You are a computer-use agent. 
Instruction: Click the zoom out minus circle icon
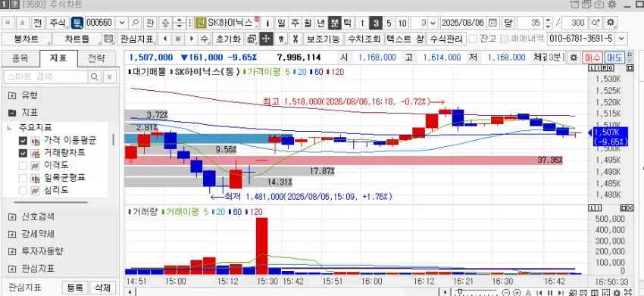point(506,292)
